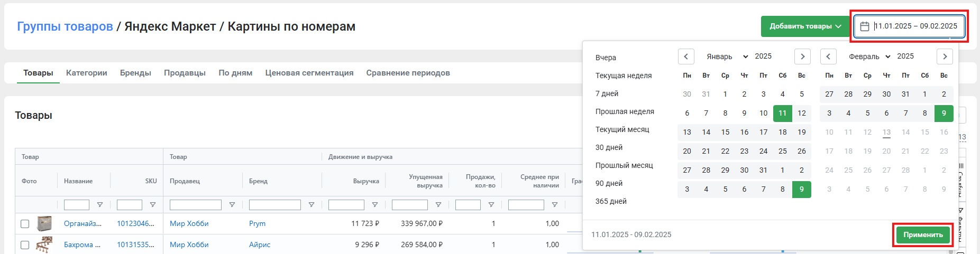980x254 pixels.
Task: Switch to the Товары tab
Action: [38, 73]
